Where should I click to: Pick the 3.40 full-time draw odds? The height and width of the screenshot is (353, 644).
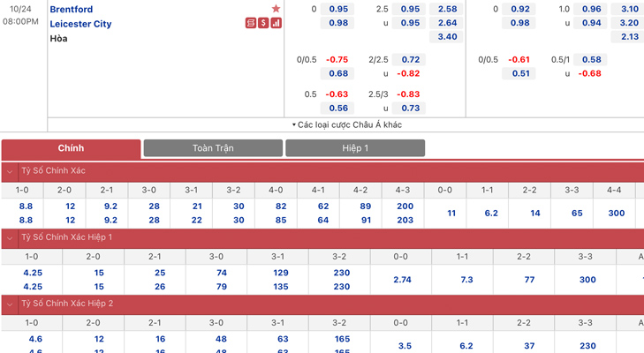click(447, 37)
